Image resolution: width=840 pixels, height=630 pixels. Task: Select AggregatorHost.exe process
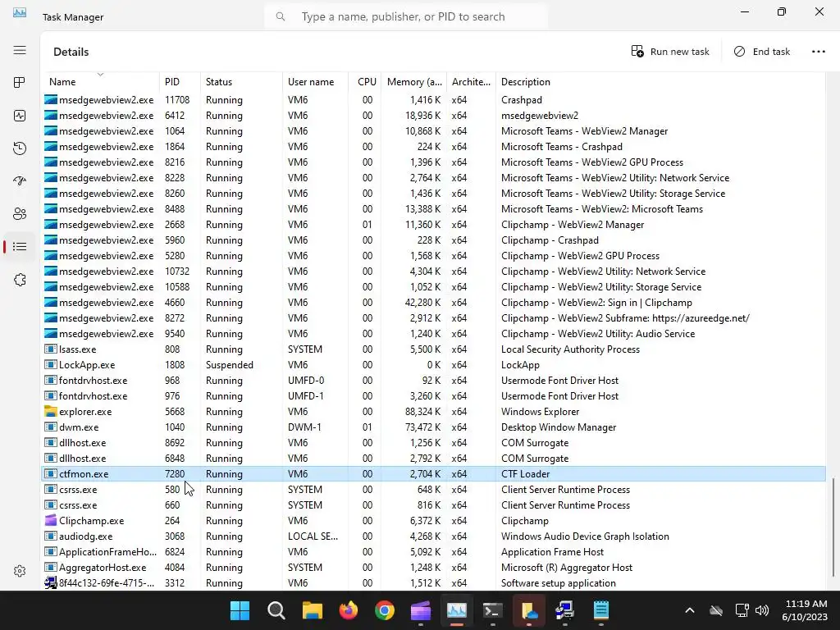434,568
